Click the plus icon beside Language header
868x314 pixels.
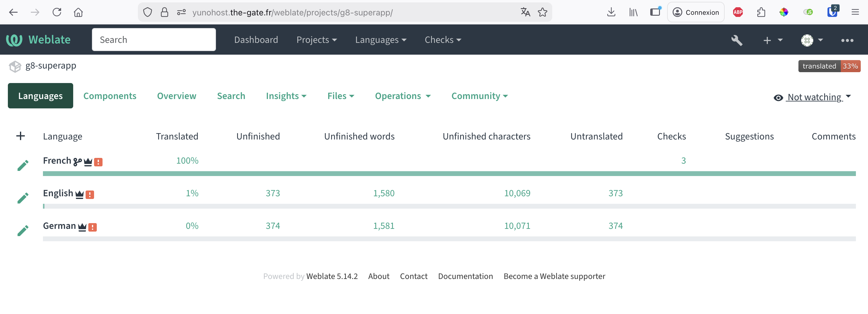point(21,136)
